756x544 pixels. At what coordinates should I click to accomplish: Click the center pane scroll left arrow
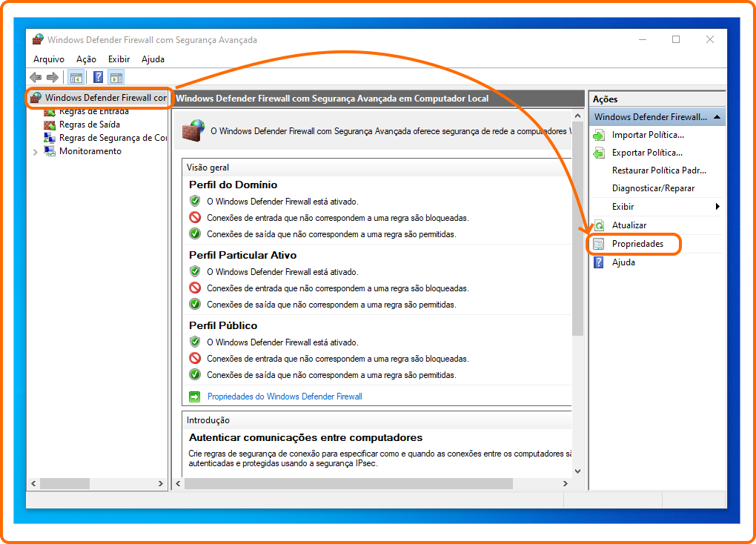tap(179, 484)
